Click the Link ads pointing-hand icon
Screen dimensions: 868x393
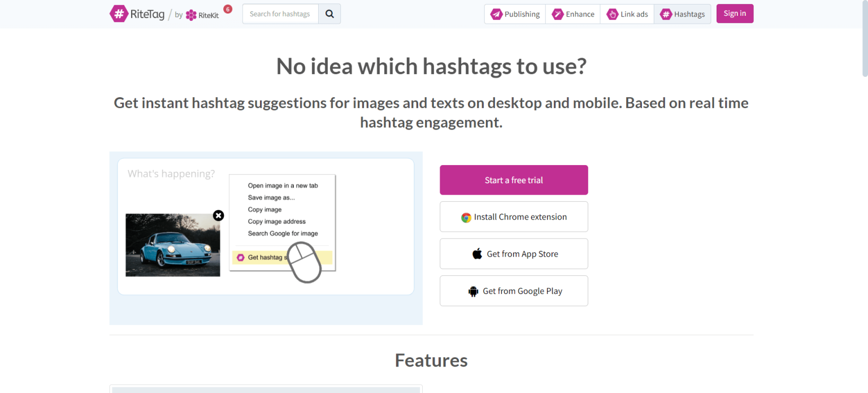click(x=611, y=14)
